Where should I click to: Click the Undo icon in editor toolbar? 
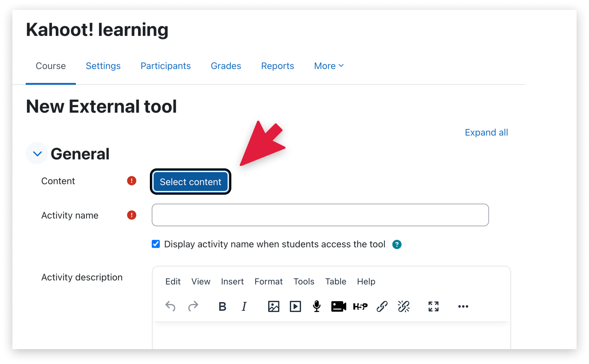pyautogui.click(x=170, y=306)
